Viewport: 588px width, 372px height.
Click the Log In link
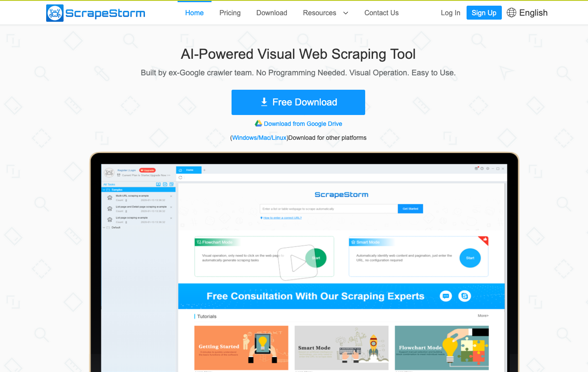coord(450,13)
